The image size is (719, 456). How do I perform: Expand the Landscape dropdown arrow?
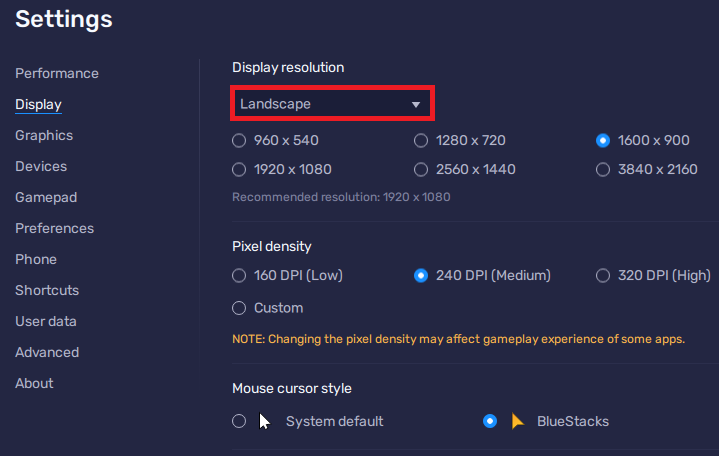click(416, 104)
